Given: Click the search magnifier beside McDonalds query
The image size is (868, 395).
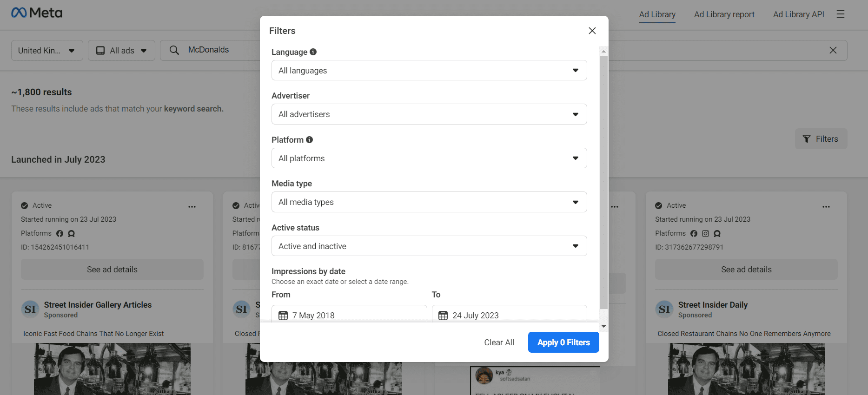Looking at the screenshot, I should pos(173,50).
